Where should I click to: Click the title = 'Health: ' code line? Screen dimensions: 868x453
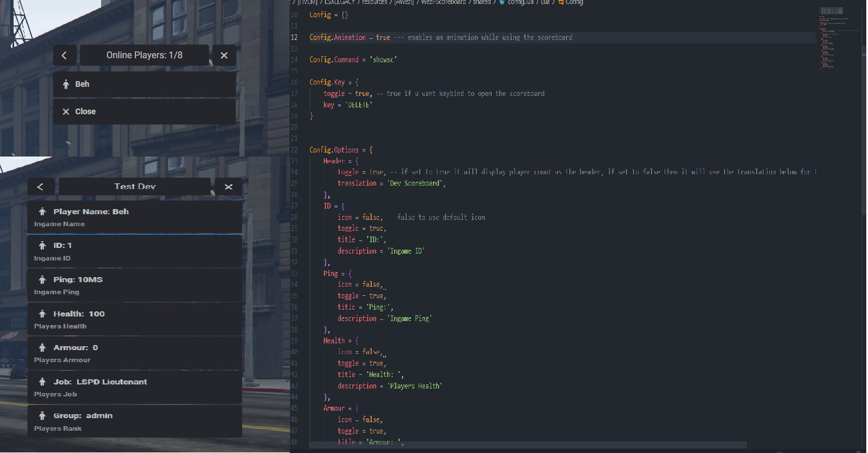coord(371,375)
